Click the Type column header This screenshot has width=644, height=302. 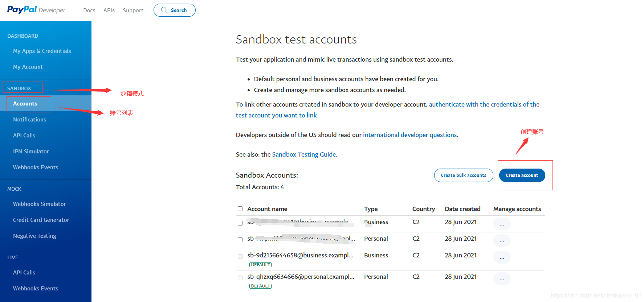point(371,209)
